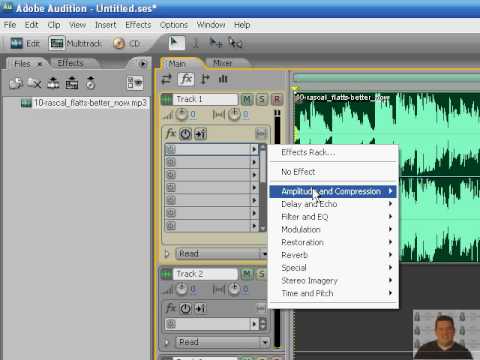The height and width of the screenshot is (360, 480).
Task: Solo Track 1
Action: pyautogui.click(x=262, y=99)
